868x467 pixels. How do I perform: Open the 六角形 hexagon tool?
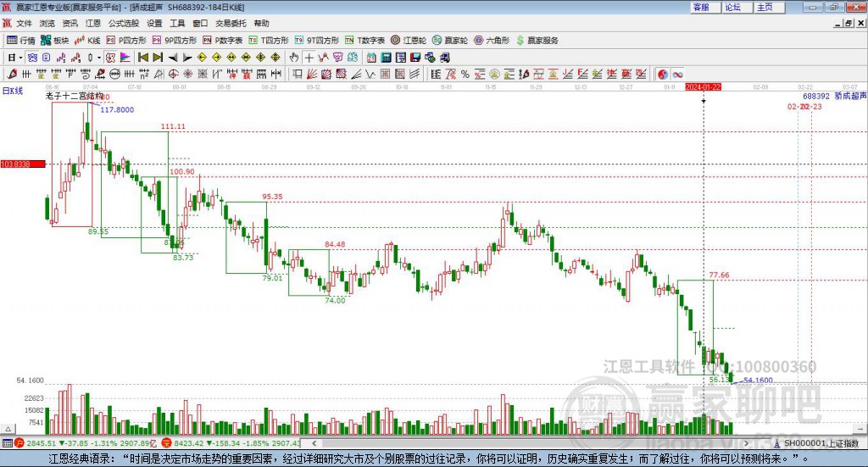coord(492,41)
